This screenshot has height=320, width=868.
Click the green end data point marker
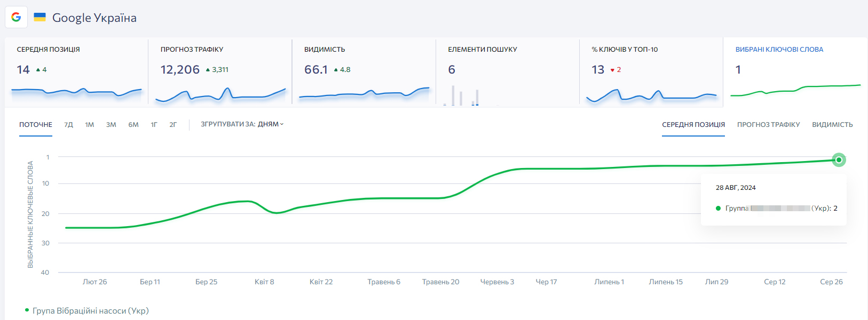839,160
